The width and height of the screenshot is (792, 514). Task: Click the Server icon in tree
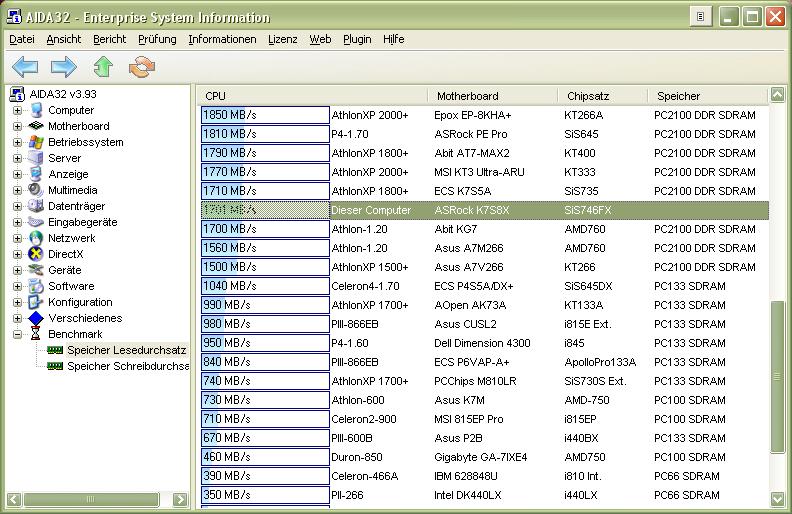coord(36,158)
